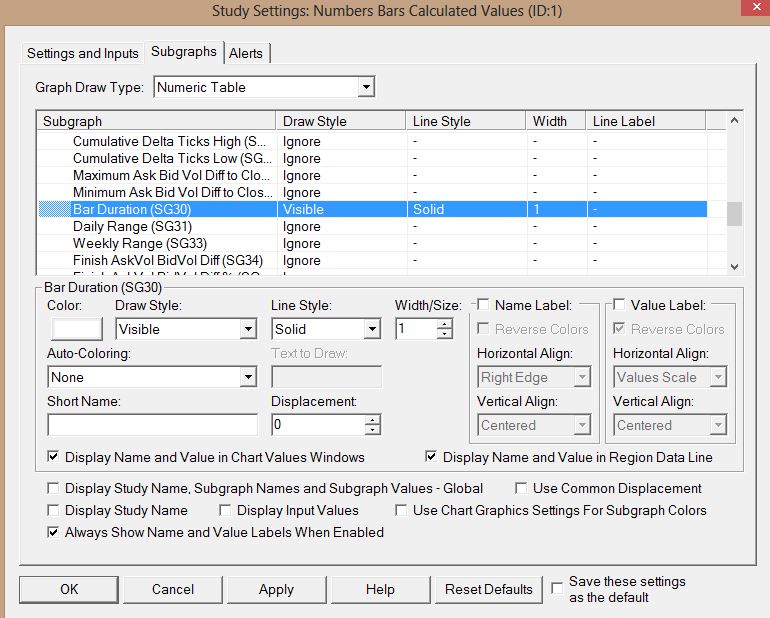Enable the Display Study Name checkbox
The width and height of the screenshot is (770, 618).
coord(54,510)
